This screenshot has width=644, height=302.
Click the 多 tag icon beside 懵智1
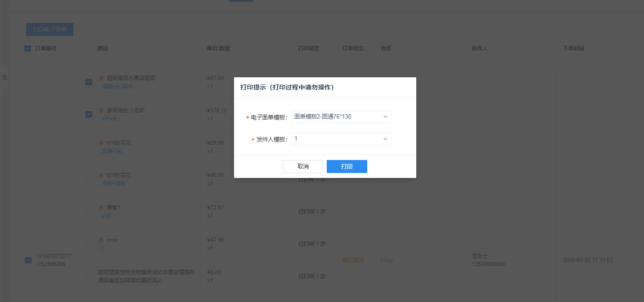pos(101,207)
